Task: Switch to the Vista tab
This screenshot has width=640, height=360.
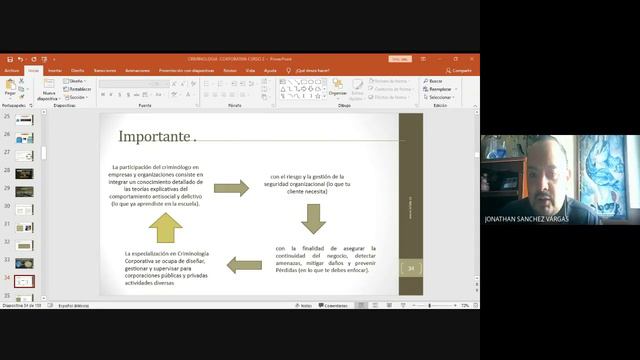Action: point(250,71)
